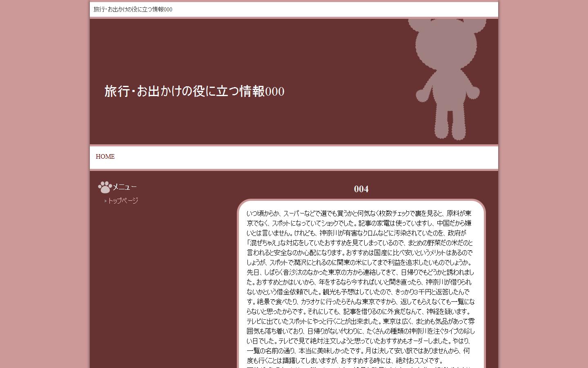Viewport: 588px width, 368px height.
Task: Click the bear silhouette in the header banner
Action: point(448,79)
